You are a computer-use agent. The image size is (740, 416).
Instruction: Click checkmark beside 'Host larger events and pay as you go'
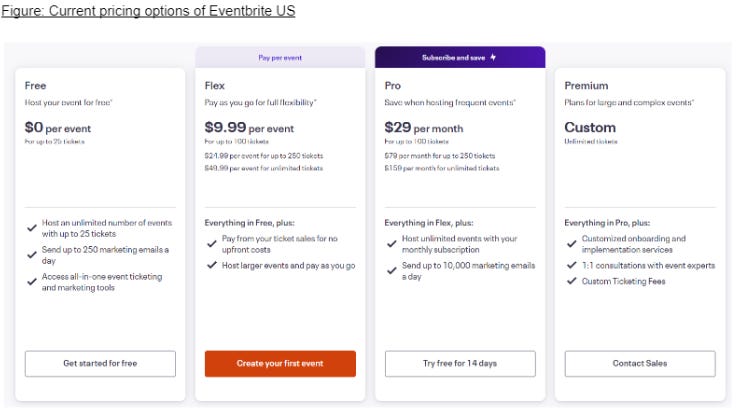pyautogui.click(x=213, y=265)
